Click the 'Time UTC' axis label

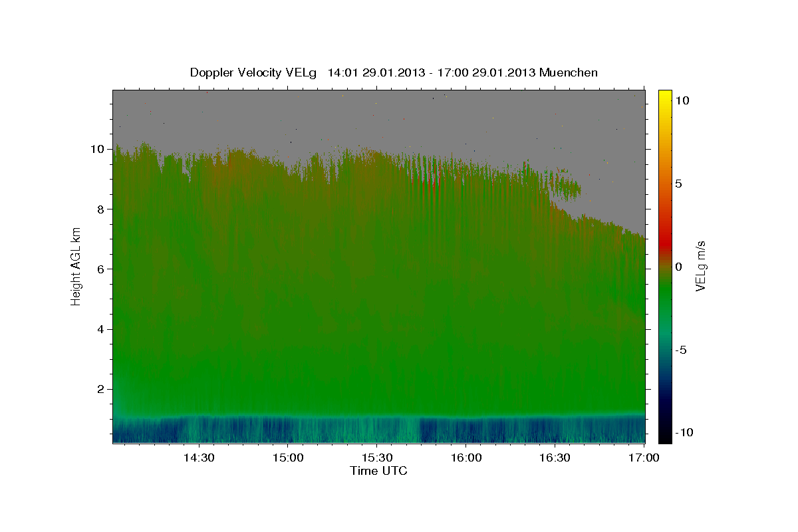378,471
